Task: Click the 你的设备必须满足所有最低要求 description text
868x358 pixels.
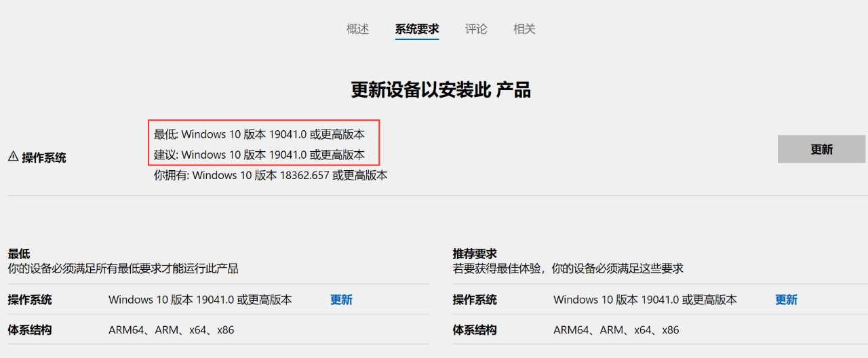Action: pyautogui.click(x=123, y=268)
